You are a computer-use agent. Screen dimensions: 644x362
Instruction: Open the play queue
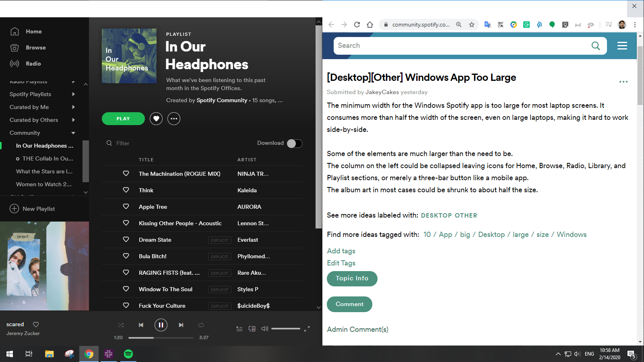click(x=239, y=329)
